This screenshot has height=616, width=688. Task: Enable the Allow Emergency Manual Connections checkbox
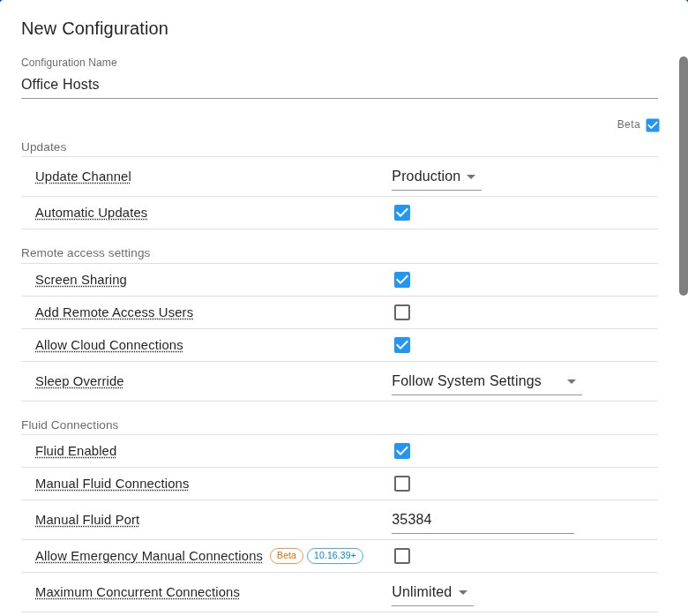[402, 556]
